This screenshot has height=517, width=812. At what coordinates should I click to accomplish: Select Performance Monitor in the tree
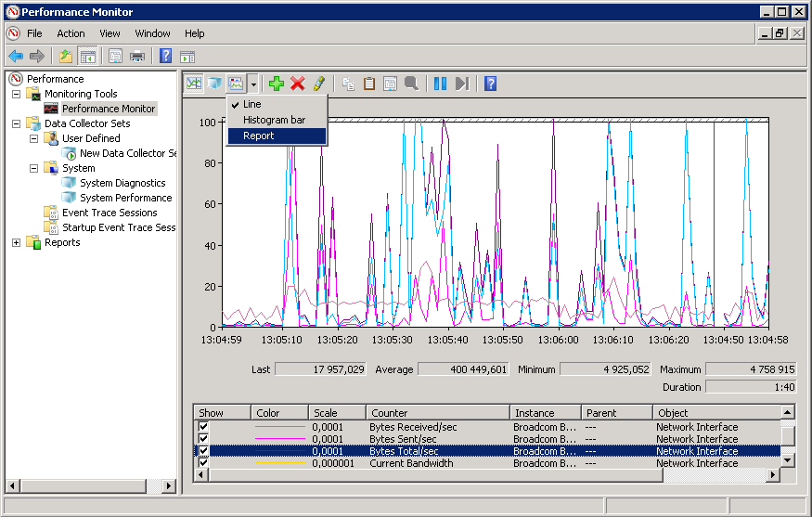109,109
